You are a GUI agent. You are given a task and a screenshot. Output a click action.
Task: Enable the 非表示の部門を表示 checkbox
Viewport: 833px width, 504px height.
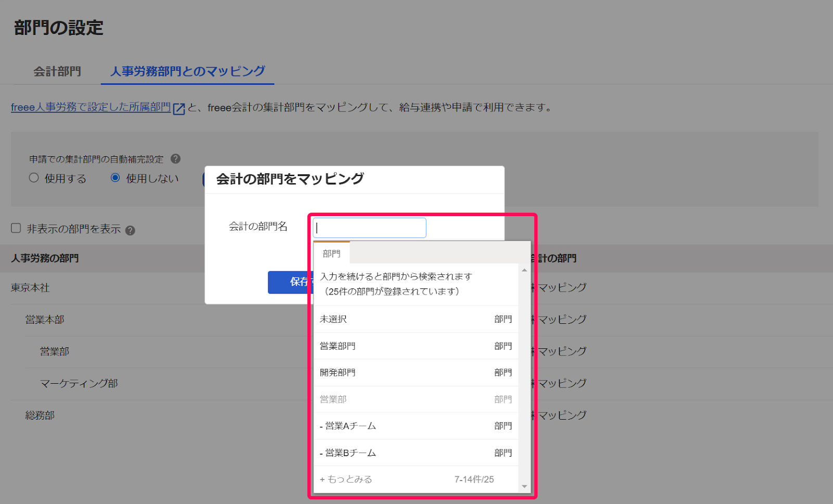(x=16, y=228)
